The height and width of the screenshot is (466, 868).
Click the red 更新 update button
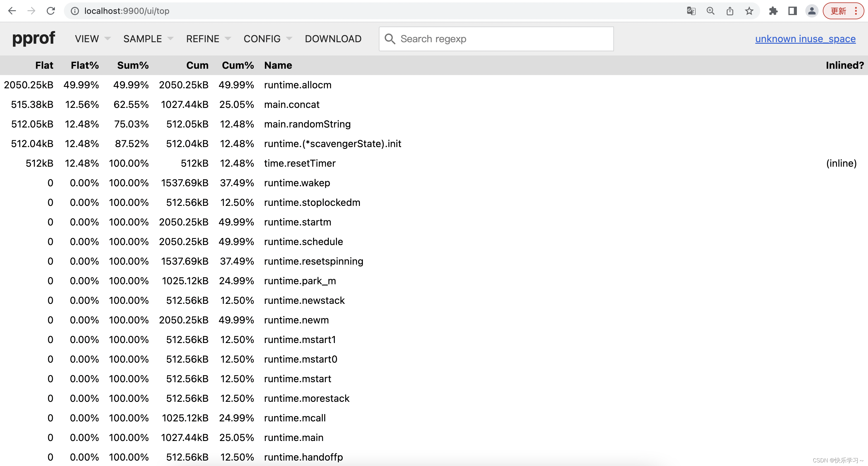pyautogui.click(x=838, y=11)
